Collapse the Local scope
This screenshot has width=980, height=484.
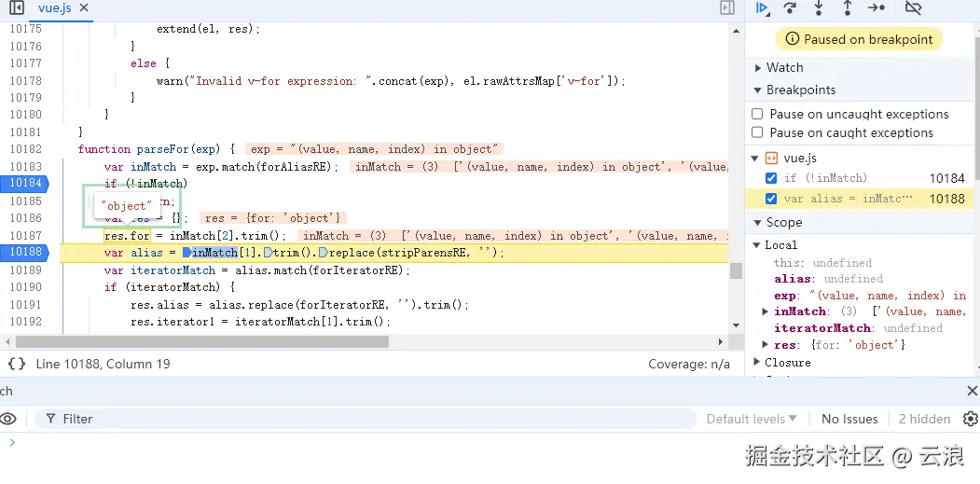tap(757, 245)
